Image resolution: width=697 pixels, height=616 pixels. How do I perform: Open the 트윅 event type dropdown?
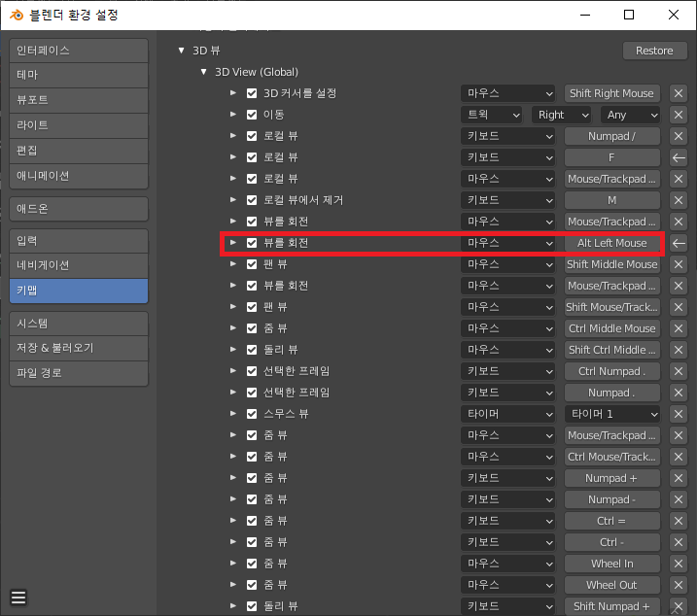coord(493,115)
